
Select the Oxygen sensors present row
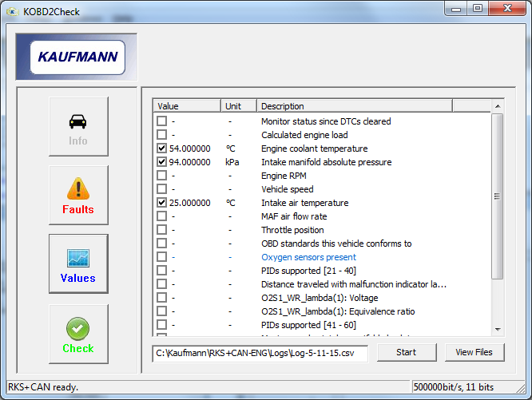coord(322,257)
